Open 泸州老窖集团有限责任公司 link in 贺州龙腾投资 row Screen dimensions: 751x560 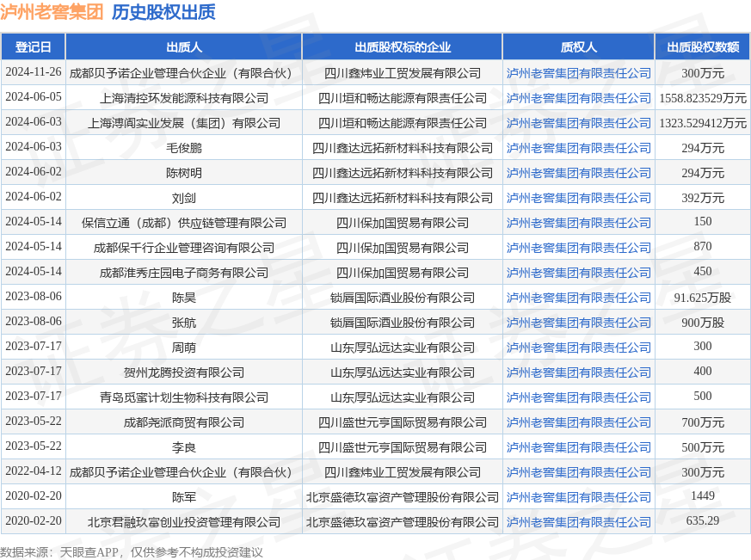click(x=579, y=372)
